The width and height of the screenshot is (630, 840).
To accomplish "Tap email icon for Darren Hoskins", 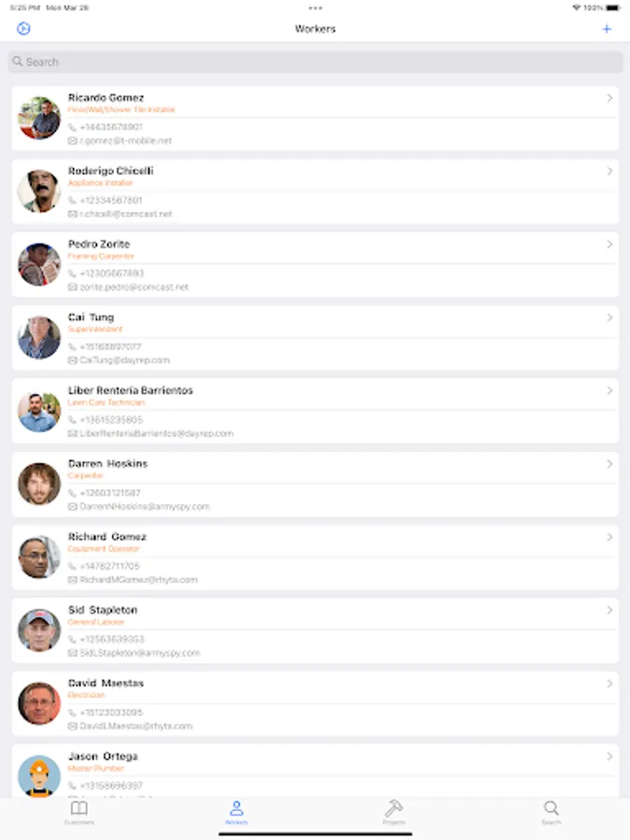I will (x=72, y=506).
